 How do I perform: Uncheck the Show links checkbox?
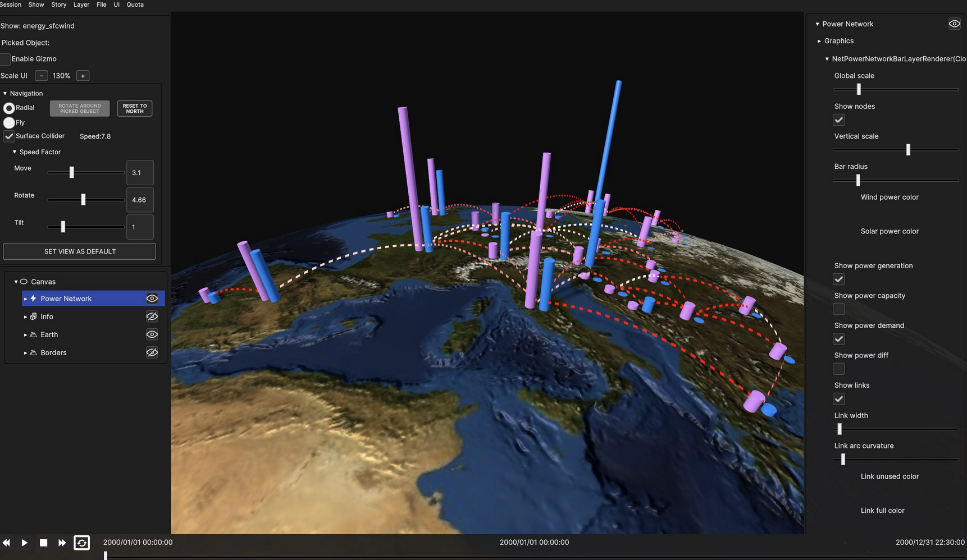[838, 399]
